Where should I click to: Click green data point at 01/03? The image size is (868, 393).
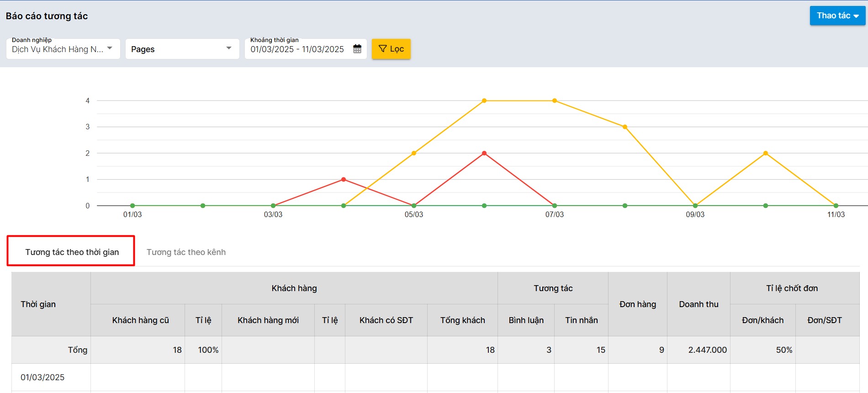tap(132, 206)
